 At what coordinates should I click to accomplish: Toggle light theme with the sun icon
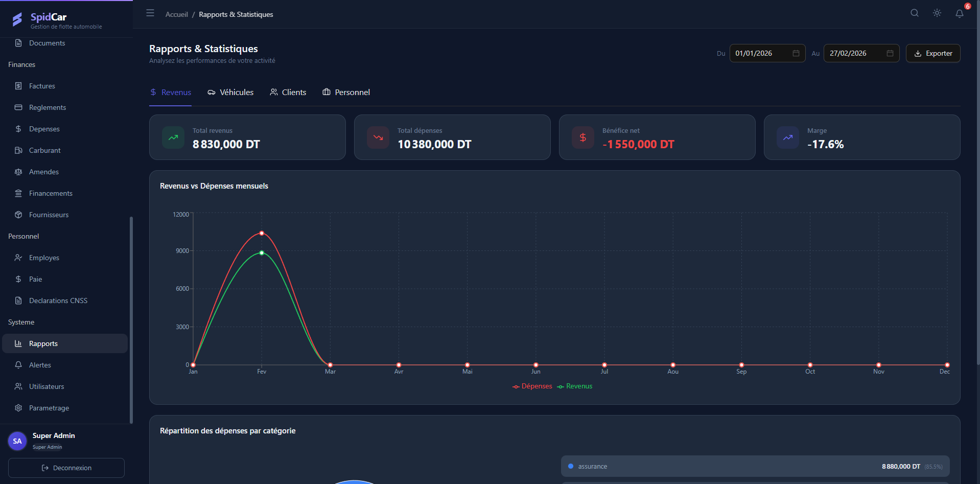click(937, 13)
